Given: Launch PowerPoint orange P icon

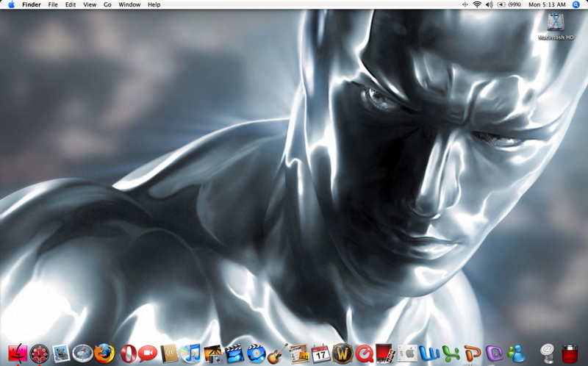Looking at the screenshot, I should 473,354.
